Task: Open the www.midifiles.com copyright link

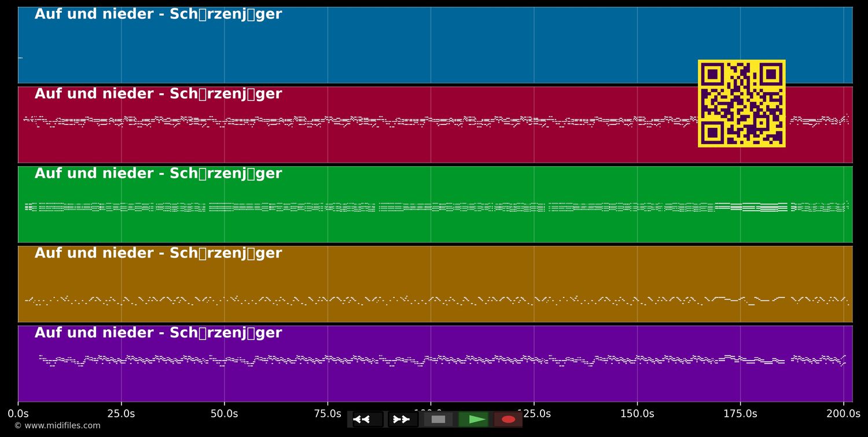Action: (57, 426)
